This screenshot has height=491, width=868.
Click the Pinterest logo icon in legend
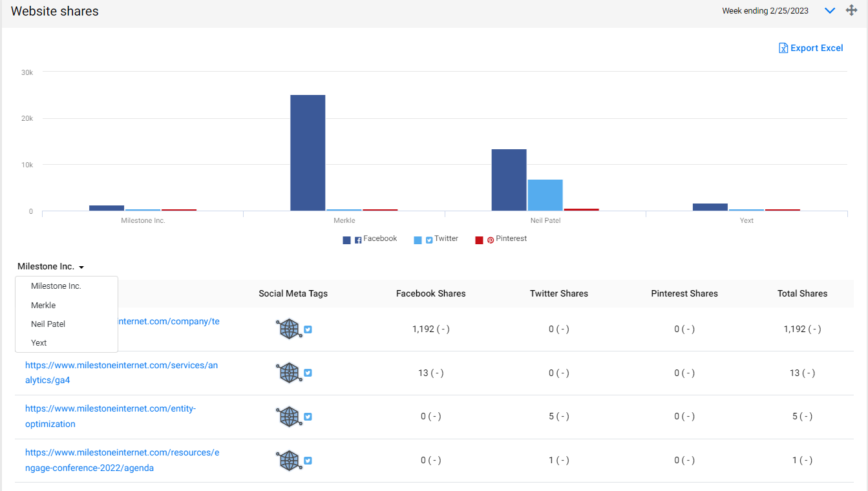coord(491,240)
